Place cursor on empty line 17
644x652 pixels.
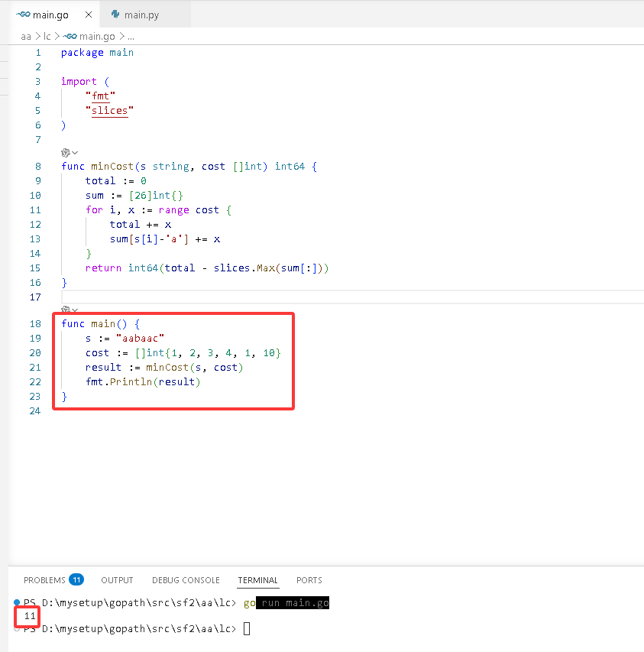352,297
